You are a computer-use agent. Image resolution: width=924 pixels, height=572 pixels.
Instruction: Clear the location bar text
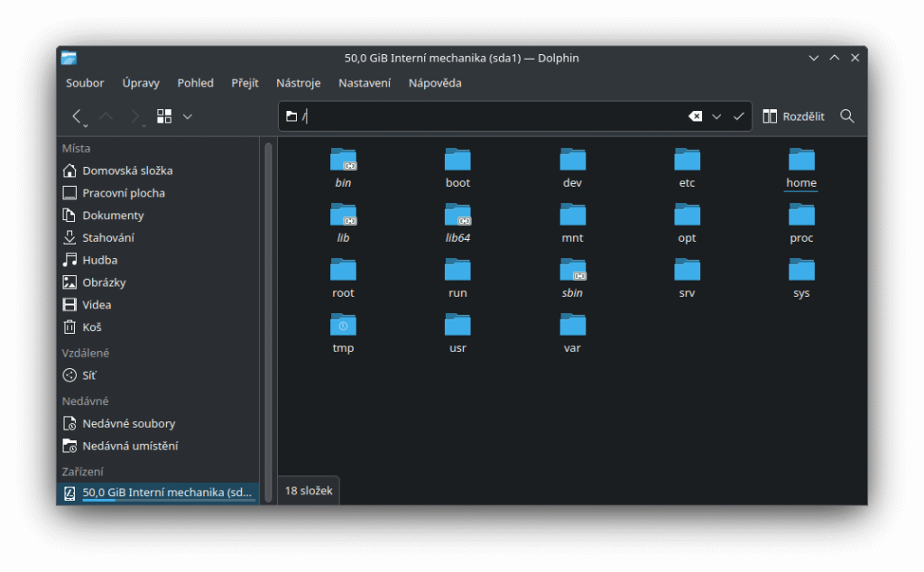point(695,116)
